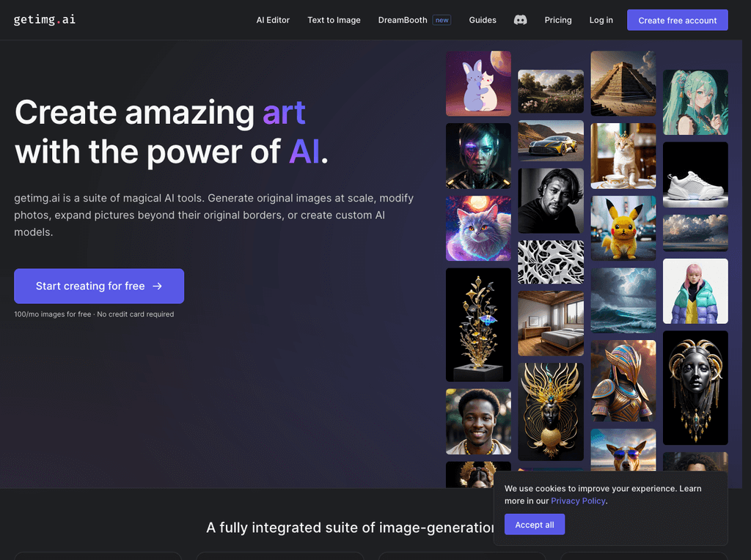Screen dimensions: 751x560
Task: Open the Privacy Policy link
Action: (x=578, y=501)
